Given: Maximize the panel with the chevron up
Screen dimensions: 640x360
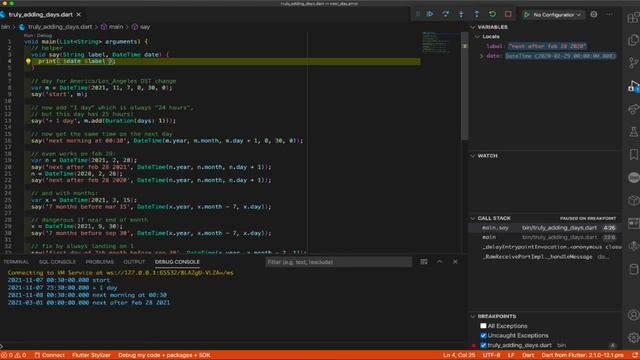Looking at the screenshot, I should pyautogui.click(x=440, y=262).
